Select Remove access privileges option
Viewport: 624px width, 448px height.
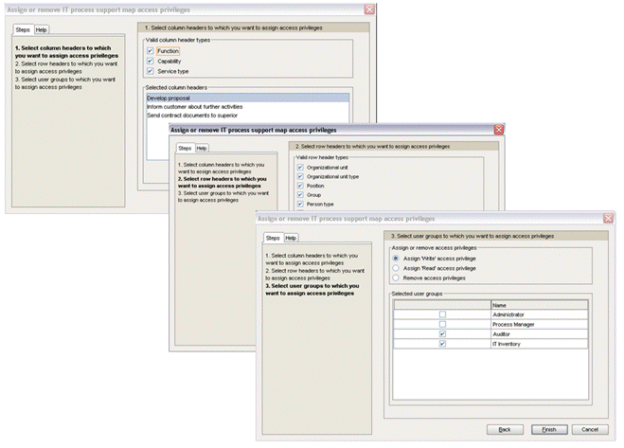coord(396,278)
